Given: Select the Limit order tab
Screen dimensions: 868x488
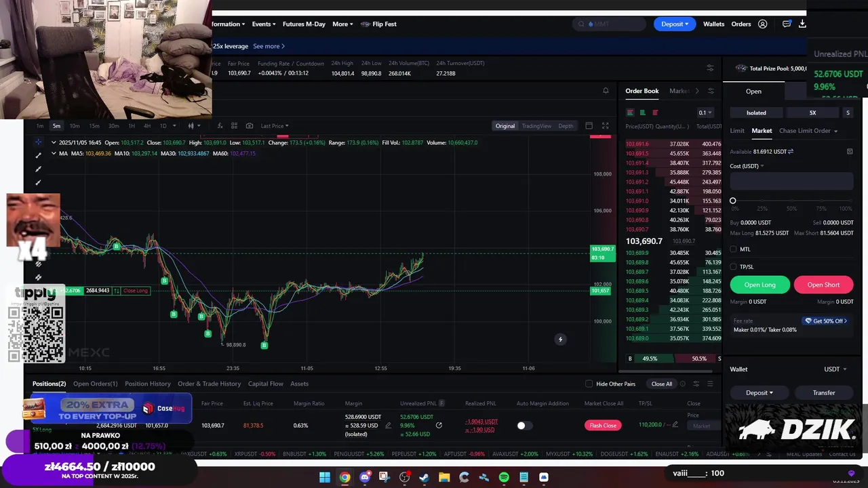Looking at the screenshot, I should pyautogui.click(x=737, y=131).
